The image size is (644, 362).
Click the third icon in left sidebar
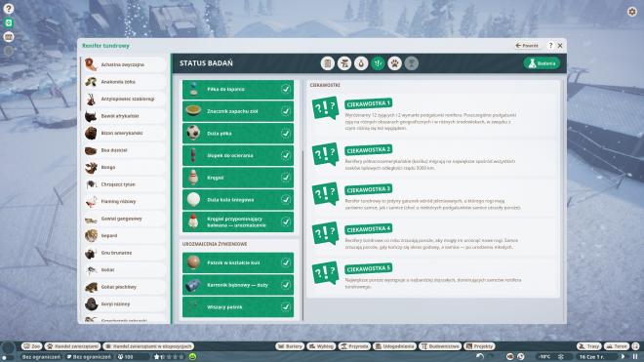tap(8, 37)
